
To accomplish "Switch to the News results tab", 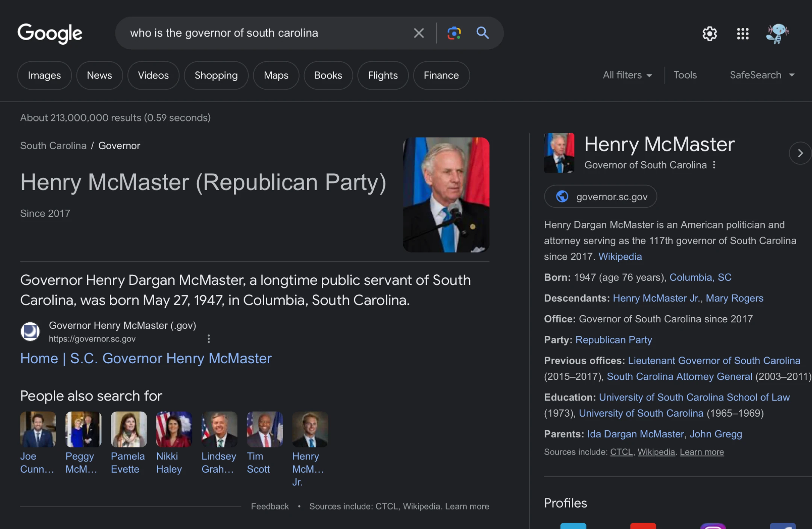I will point(99,75).
